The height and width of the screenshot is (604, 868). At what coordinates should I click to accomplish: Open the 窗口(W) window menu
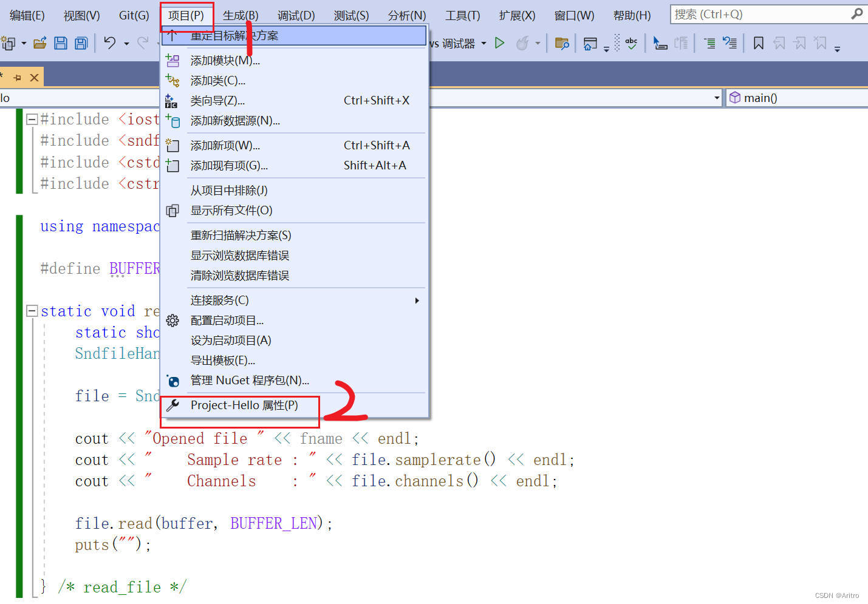coord(574,15)
